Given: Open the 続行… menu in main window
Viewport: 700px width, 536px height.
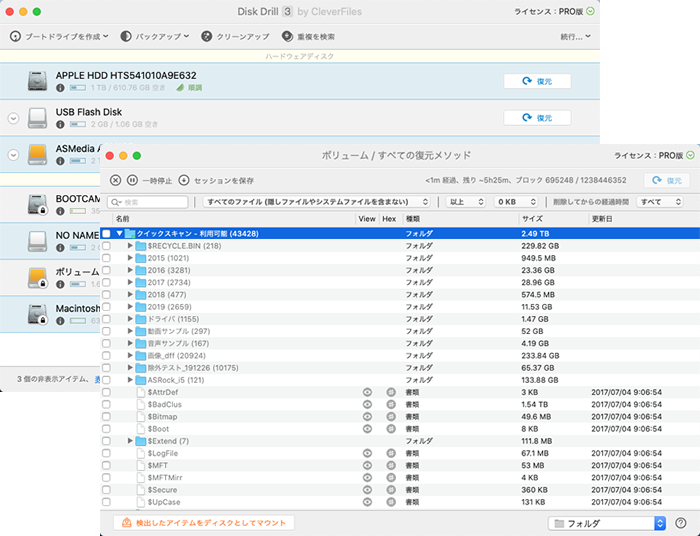Looking at the screenshot, I should (x=575, y=37).
